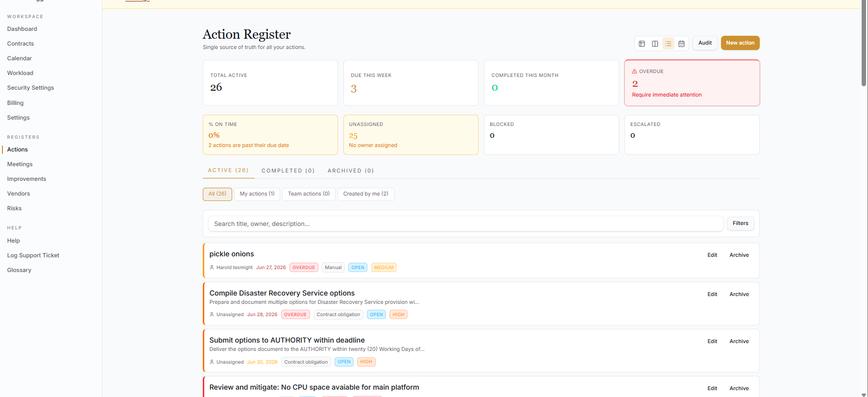Image resolution: width=868 pixels, height=397 pixels.
Task: Click the % On Time stat card
Action: click(x=270, y=135)
